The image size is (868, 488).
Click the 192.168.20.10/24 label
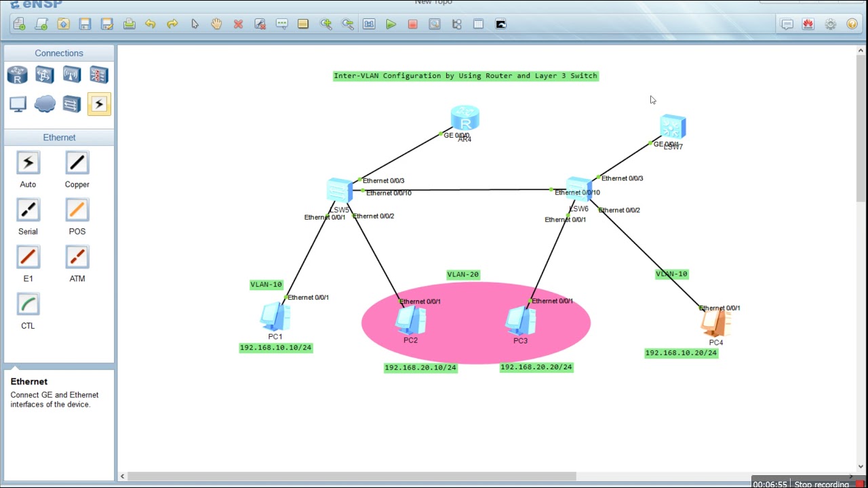coord(420,367)
